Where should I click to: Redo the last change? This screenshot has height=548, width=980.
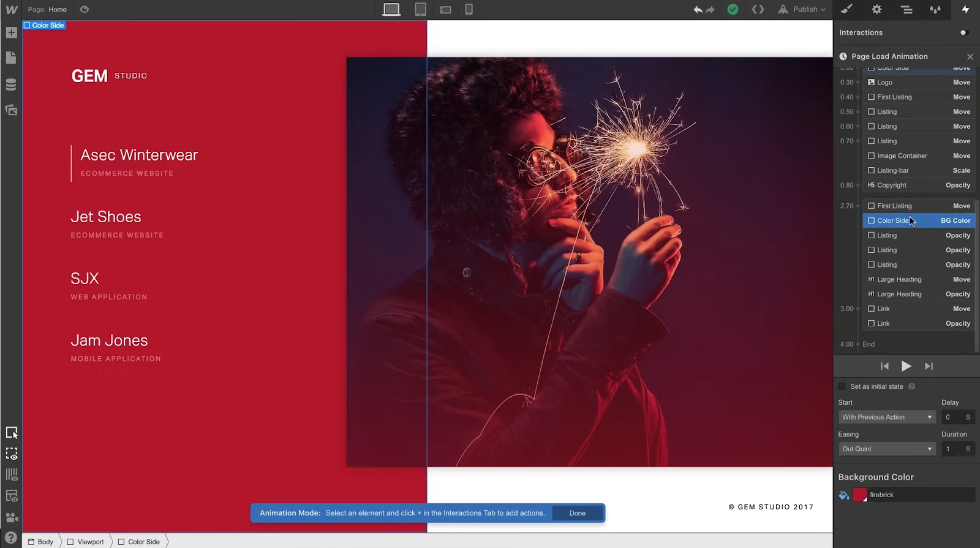(x=710, y=10)
